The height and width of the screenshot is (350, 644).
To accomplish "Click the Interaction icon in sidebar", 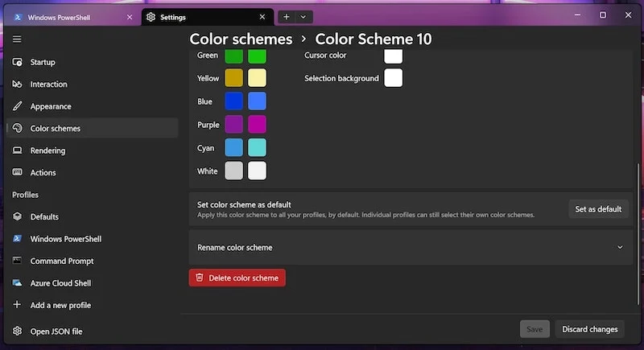I will click(x=17, y=84).
